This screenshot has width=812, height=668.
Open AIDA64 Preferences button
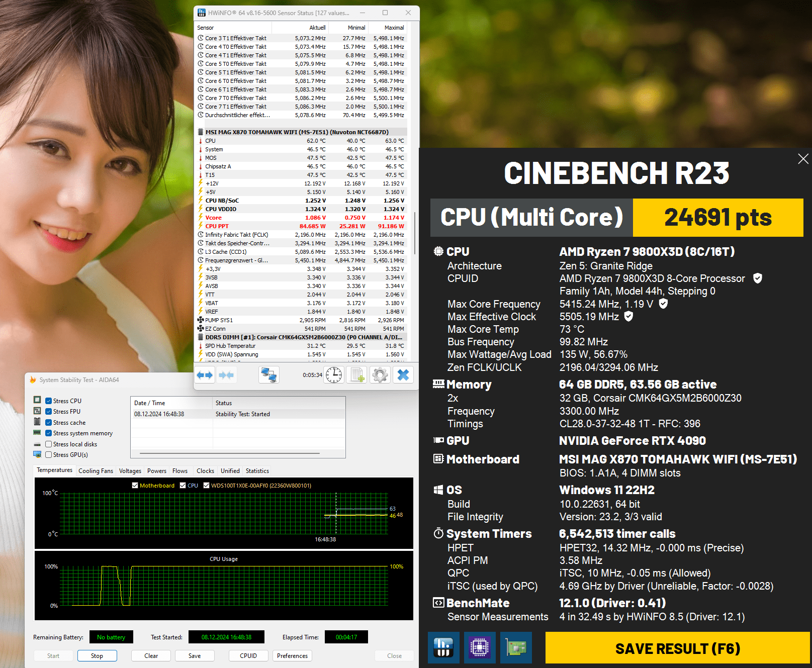[292, 656]
